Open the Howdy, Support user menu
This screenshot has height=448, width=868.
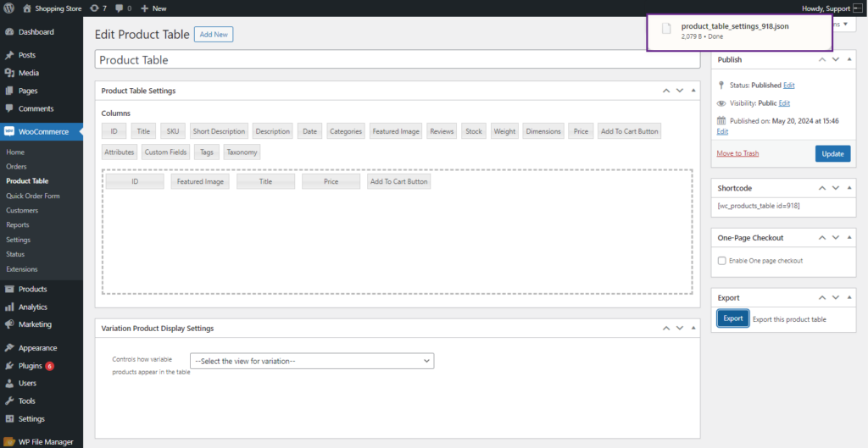[832, 8]
